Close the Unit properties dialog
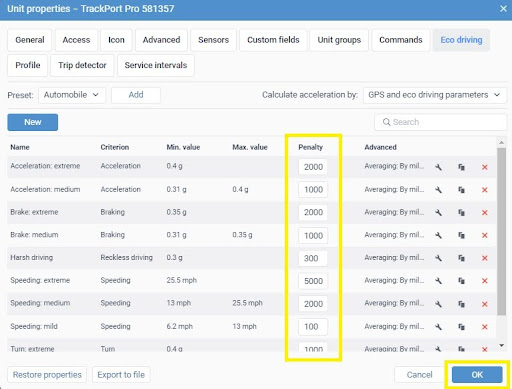Viewport: 512px width, 389px height. tap(503, 9)
